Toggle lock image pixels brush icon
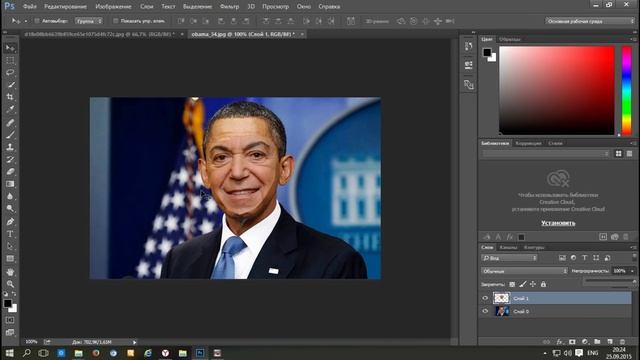Image resolution: width=640 pixels, height=360 pixels. 523,284
